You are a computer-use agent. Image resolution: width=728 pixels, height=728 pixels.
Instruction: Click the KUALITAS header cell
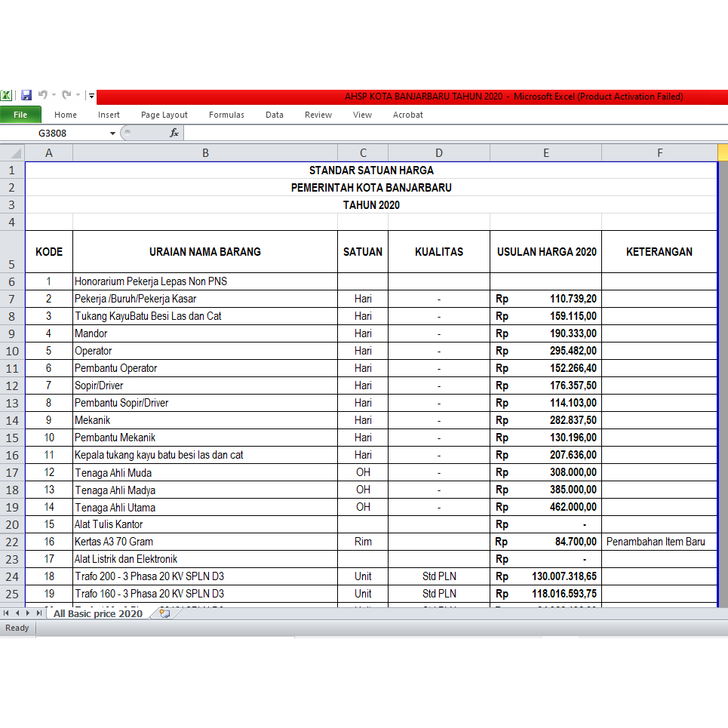coord(439,252)
